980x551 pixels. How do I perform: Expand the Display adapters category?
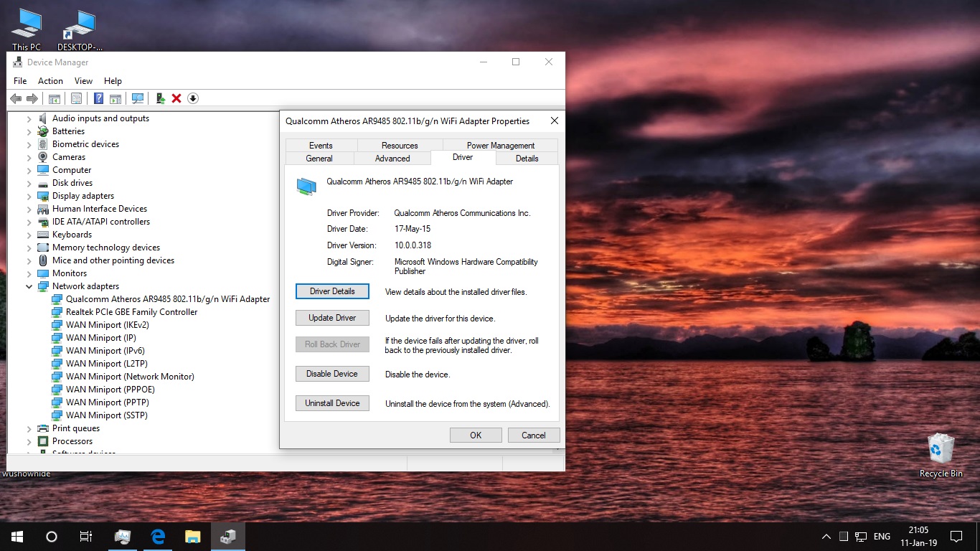(x=29, y=196)
